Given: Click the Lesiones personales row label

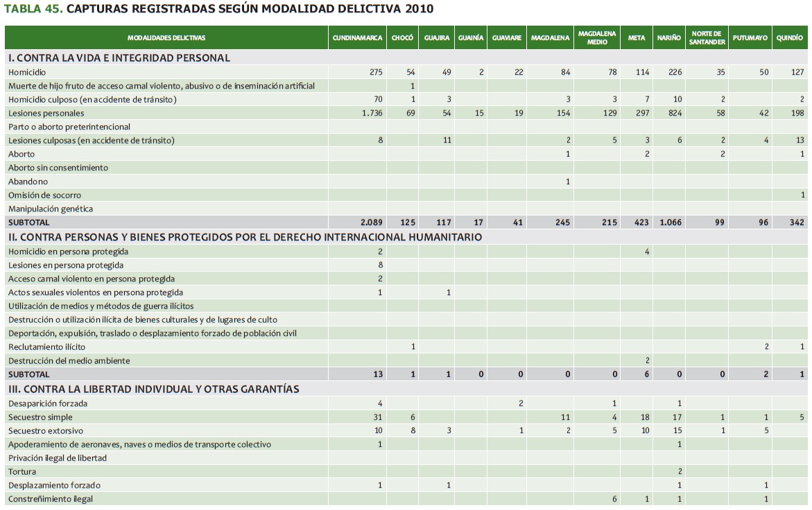Looking at the screenshot, I should point(46,113).
